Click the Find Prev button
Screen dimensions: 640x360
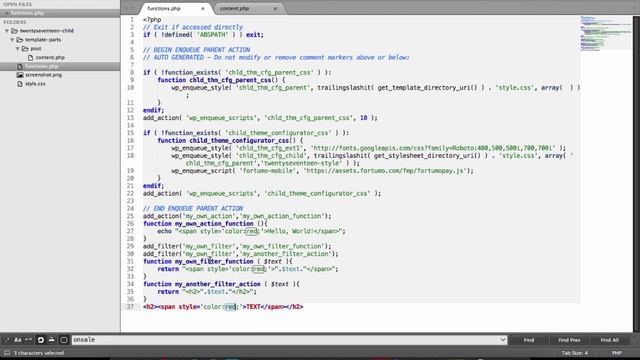point(569,340)
